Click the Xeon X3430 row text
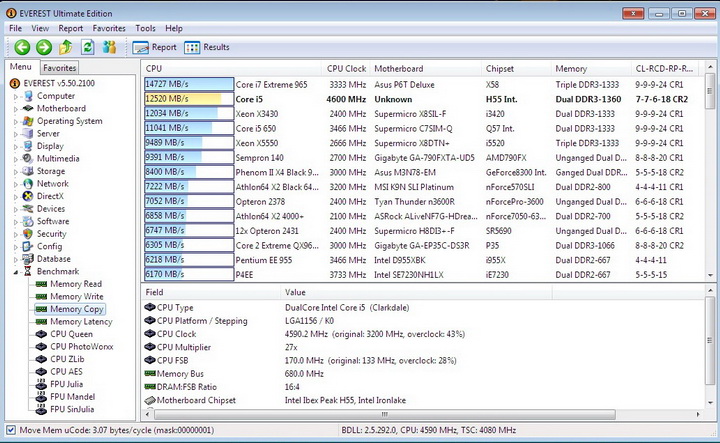This screenshot has height=443, width=720. pos(257,114)
